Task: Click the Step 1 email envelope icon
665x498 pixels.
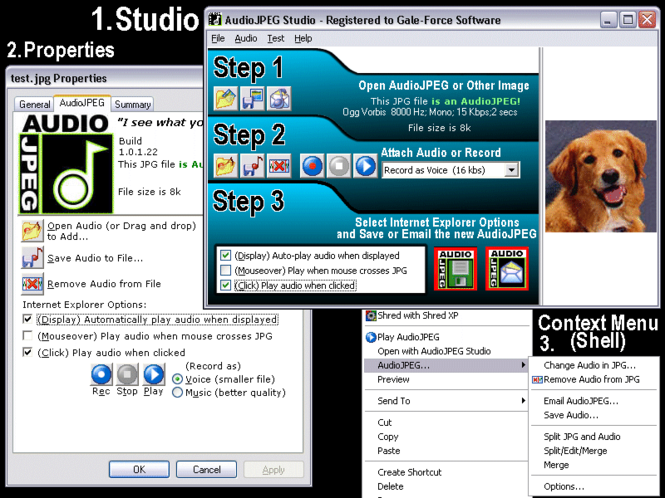Action: [279, 98]
